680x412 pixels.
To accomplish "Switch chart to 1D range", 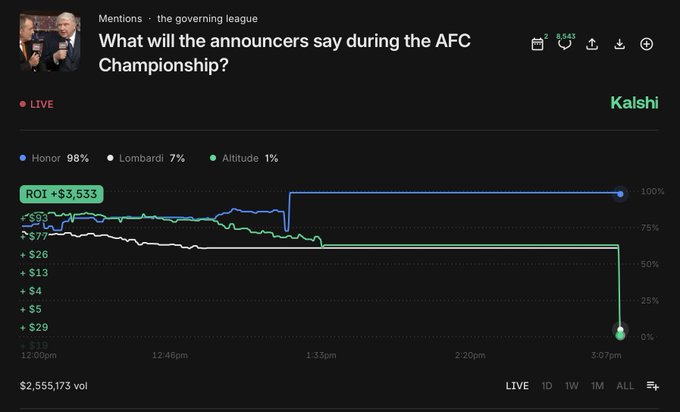I will 547,385.
